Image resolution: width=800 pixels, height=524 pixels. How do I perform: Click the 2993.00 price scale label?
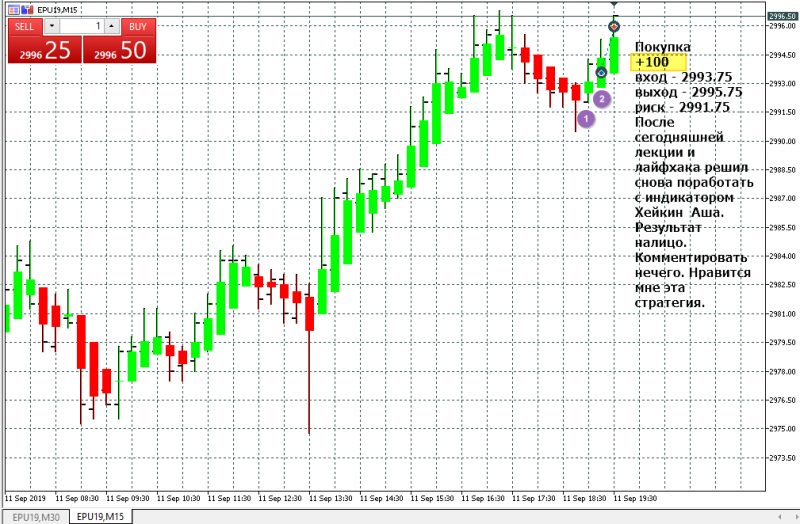click(x=782, y=83)
